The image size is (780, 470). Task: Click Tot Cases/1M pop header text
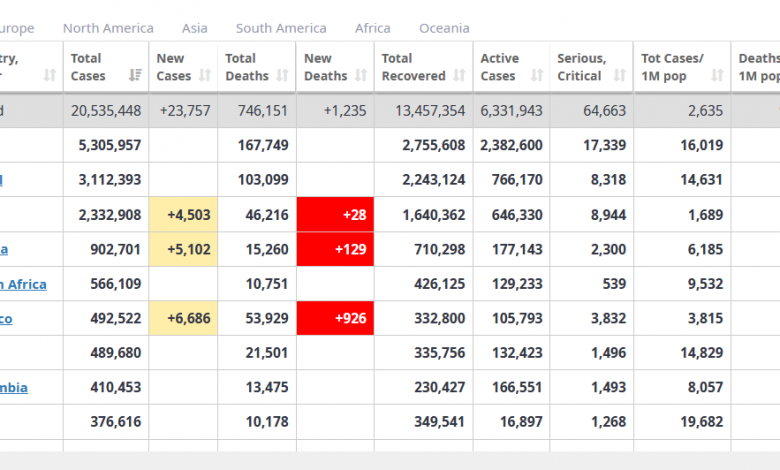point(672,67)
